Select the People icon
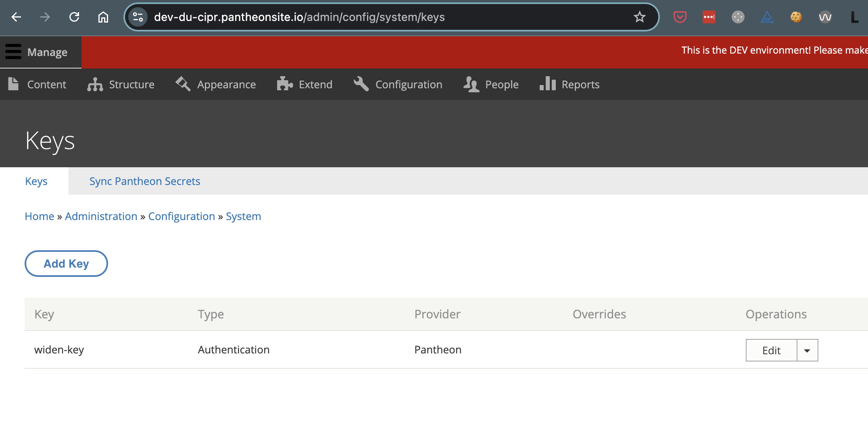This screenshot has height=432, width=868. 470,84
